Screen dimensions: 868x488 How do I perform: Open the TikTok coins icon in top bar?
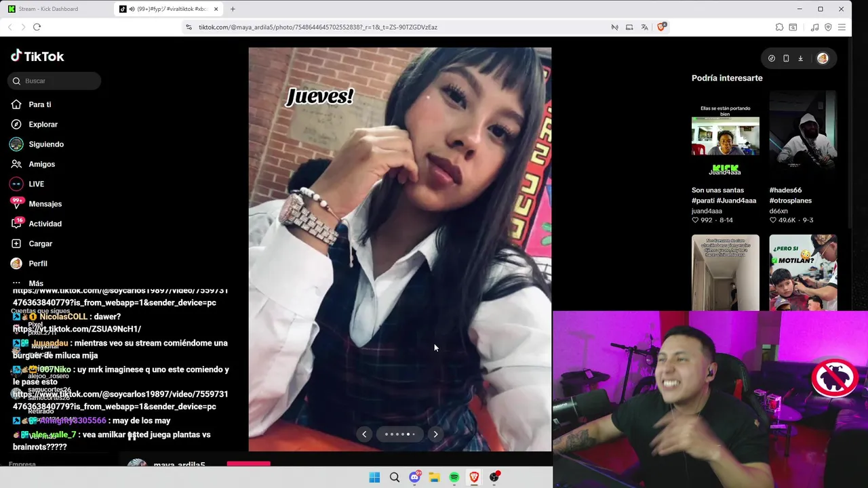click(x=772, y=58)
